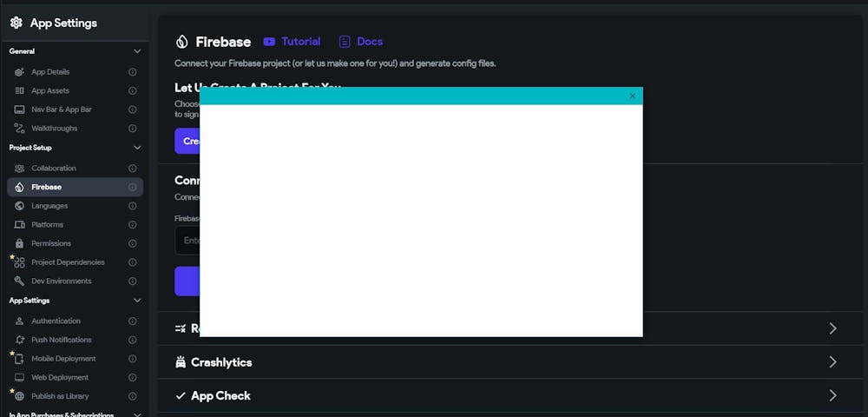The image size is (868, 417).
Task: Click info icon next to Publish as Library
Action: (132, 396)
